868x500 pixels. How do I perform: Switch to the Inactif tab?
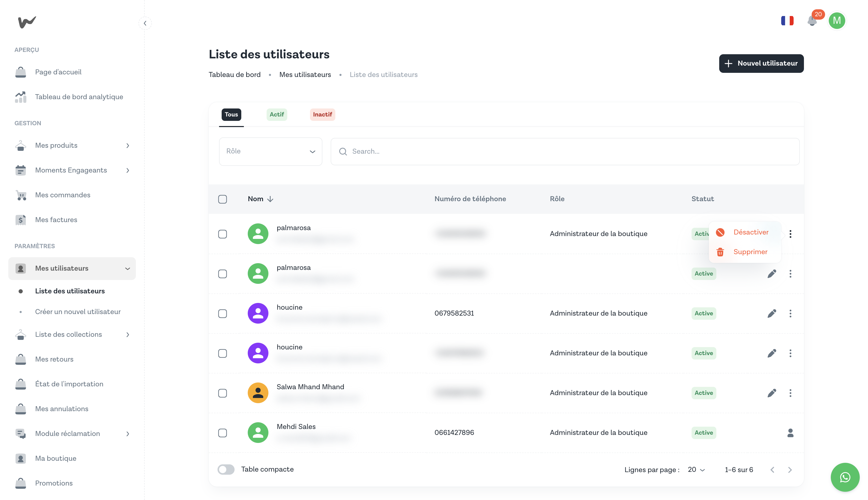(x=322, y=114)
